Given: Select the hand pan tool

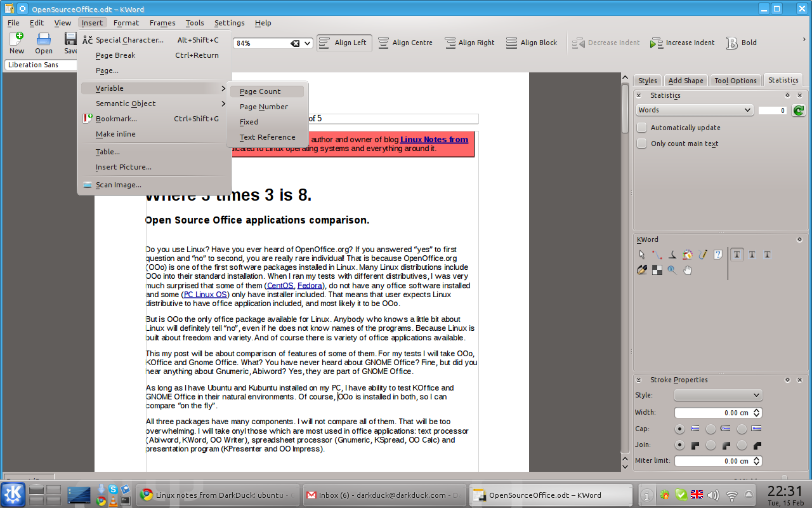Looking at the screenshot, I should click(687, 269).
